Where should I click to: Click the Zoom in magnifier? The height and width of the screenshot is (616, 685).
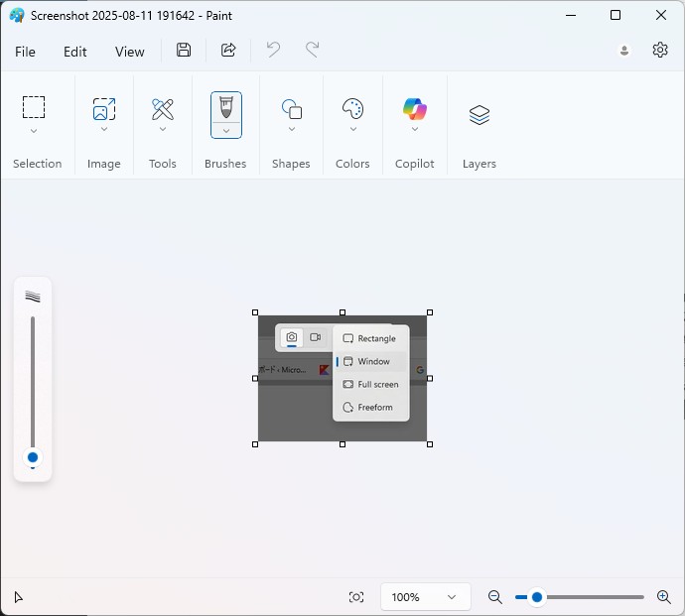664,597
